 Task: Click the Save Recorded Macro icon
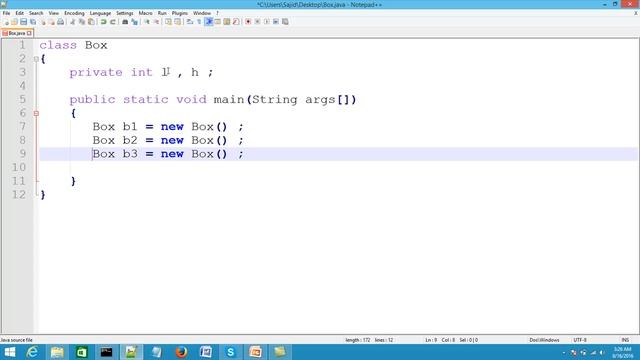click(x=285, y=22)
